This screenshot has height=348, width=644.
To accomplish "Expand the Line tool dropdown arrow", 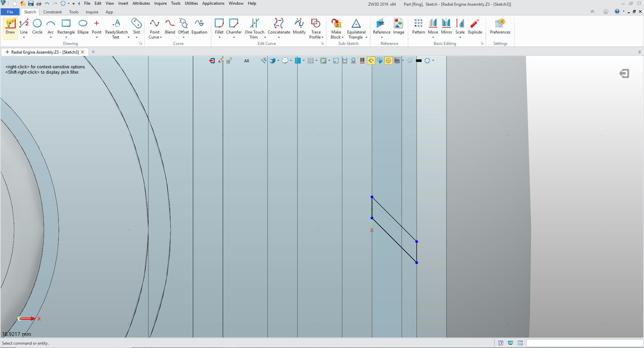I will click(x=24, y=38).
